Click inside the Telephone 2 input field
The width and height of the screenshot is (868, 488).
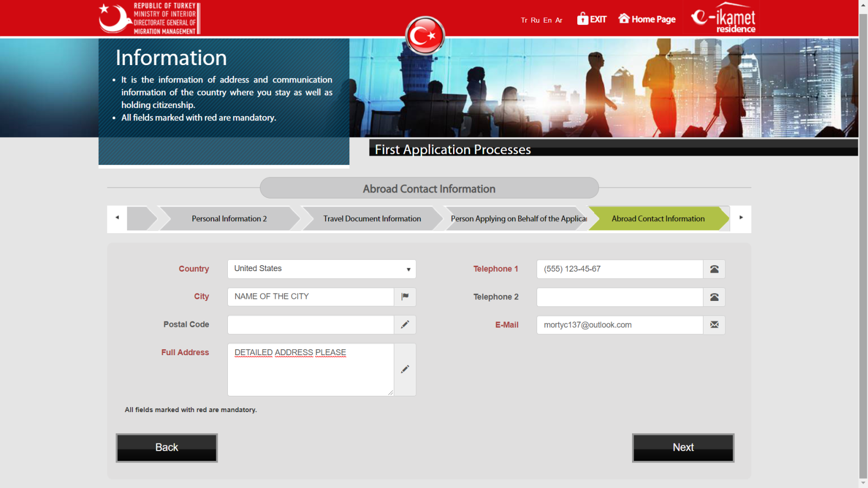[x=620, y=297]
